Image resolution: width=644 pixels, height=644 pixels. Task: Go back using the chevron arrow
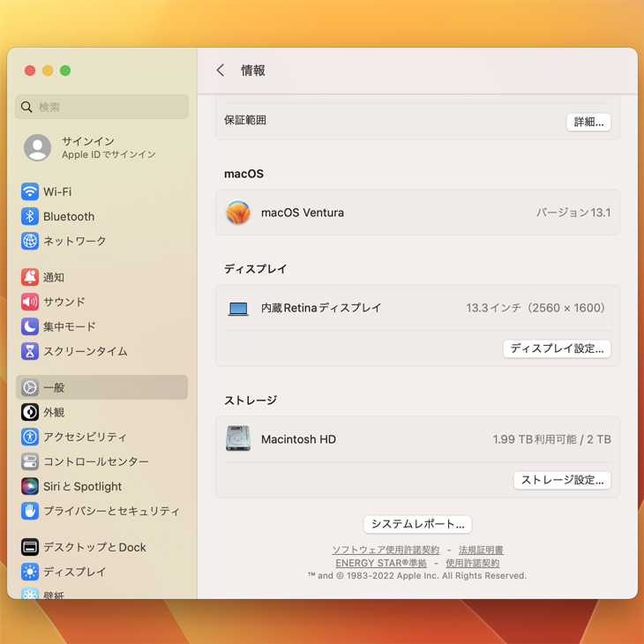221,71
